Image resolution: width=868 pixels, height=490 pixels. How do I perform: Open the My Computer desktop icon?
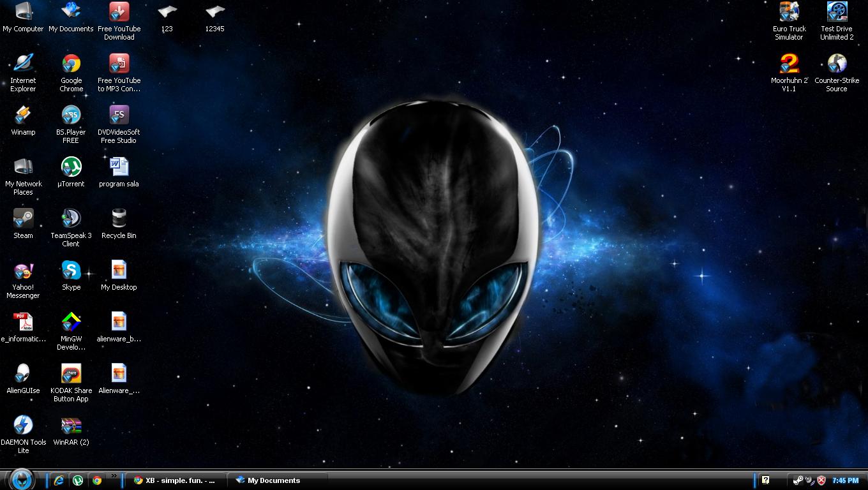tap(23, 17)
